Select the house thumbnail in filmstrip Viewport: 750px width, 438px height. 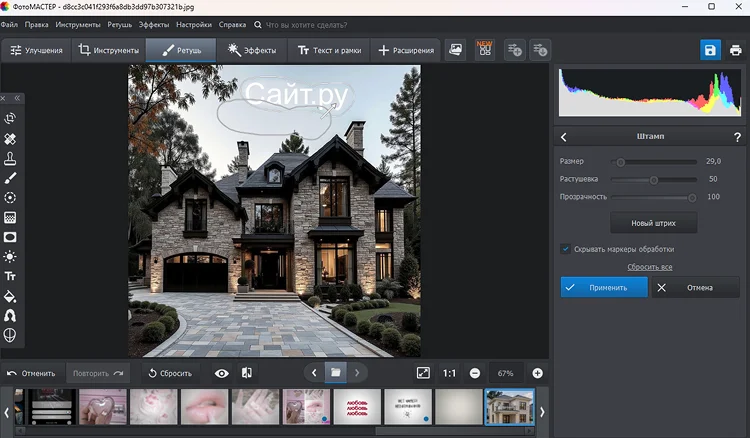coord(509,407)
